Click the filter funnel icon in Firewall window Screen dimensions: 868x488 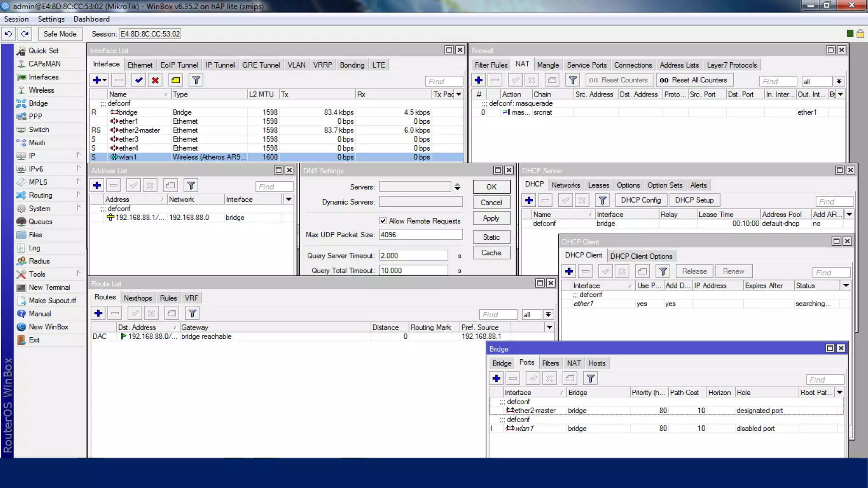point(573,80)
